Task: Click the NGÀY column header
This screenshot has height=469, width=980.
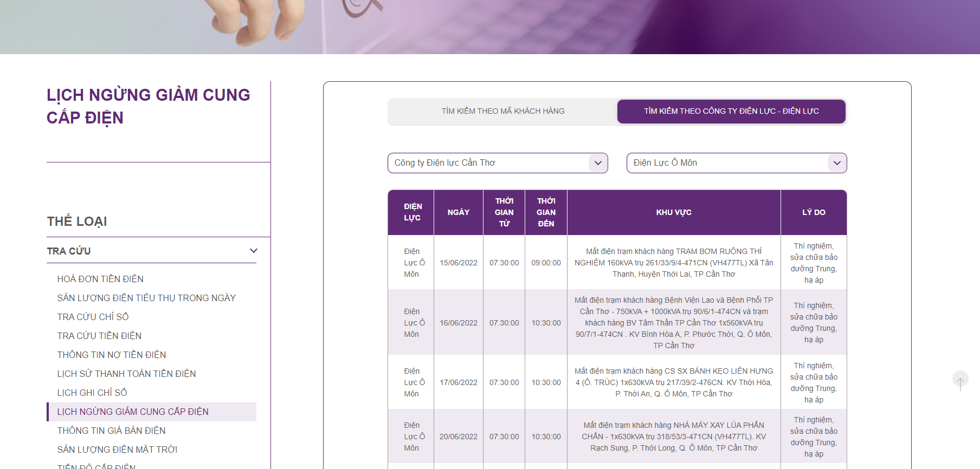Action: pyautogui.click(x=458, y=212)
